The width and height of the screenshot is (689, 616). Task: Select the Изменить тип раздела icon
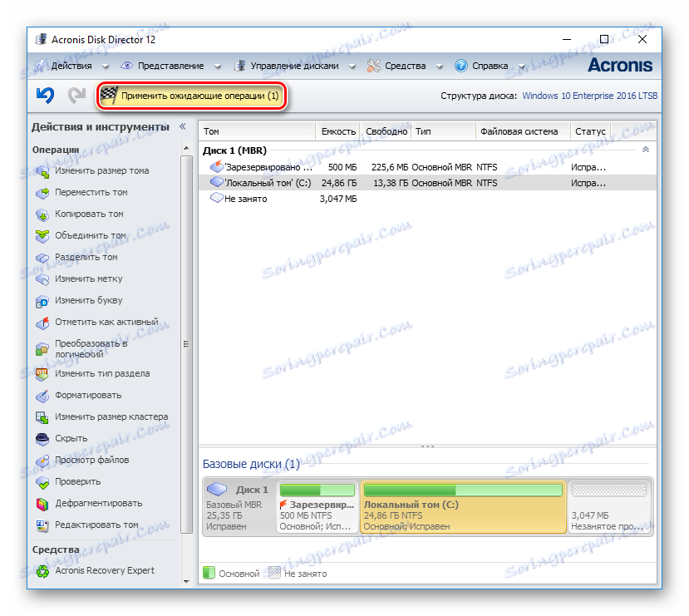click(42, 374)
